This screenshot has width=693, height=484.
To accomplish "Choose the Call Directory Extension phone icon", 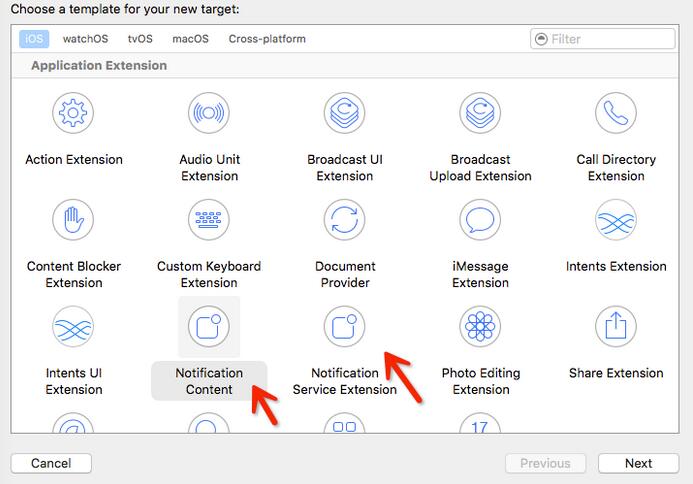I will pos(616,113).
